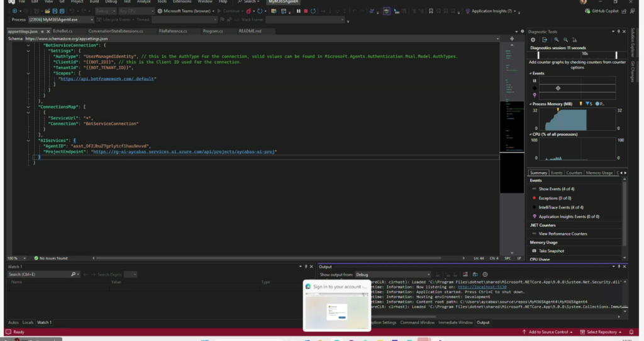Viewport: 644px width, 341px height.
Task: Stop debugging with red square button
Action: pyautogui.click(x=306, y=11)
